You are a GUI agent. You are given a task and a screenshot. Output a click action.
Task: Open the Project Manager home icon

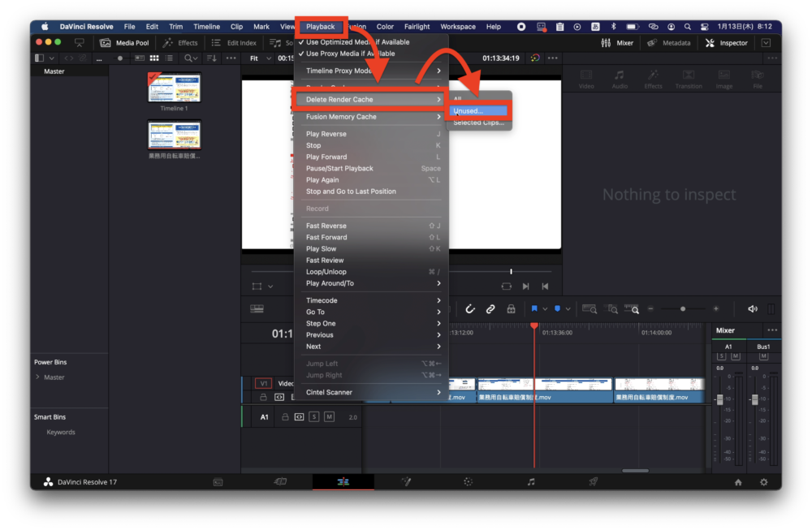pos(738,482)
